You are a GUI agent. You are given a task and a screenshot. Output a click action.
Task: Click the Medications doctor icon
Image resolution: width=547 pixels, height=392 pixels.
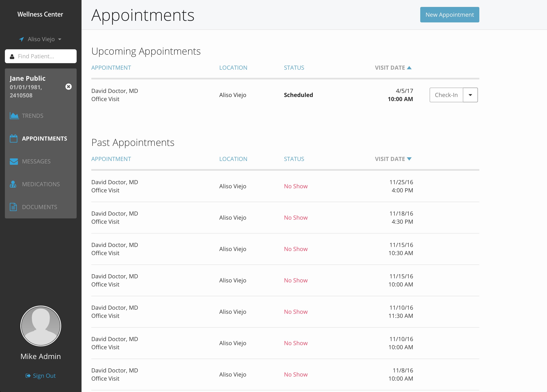(x=13, y=184)
